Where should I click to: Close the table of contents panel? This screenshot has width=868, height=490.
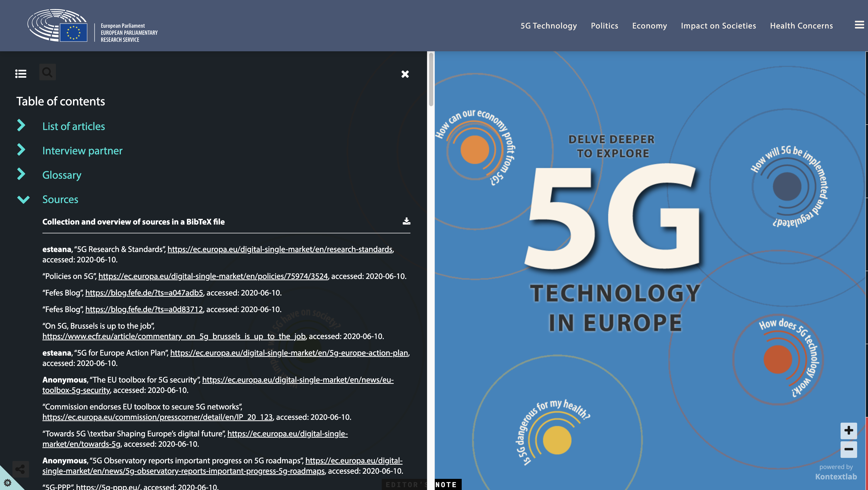click(x=405, y=74)
